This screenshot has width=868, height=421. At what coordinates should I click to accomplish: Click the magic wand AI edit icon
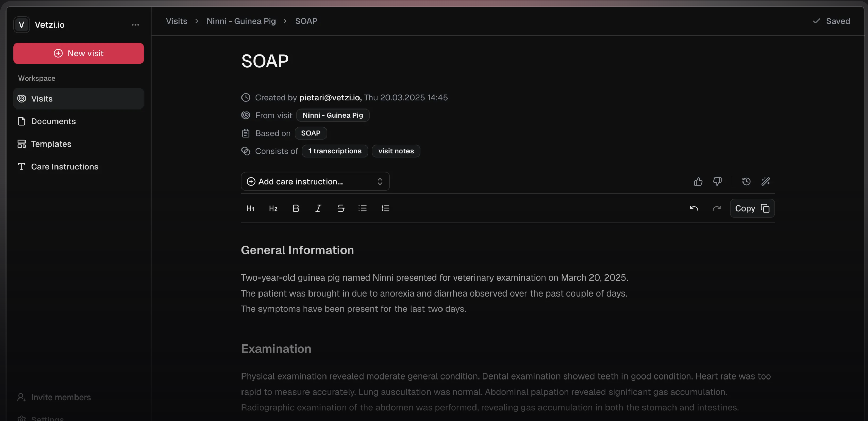click(765, 181)
